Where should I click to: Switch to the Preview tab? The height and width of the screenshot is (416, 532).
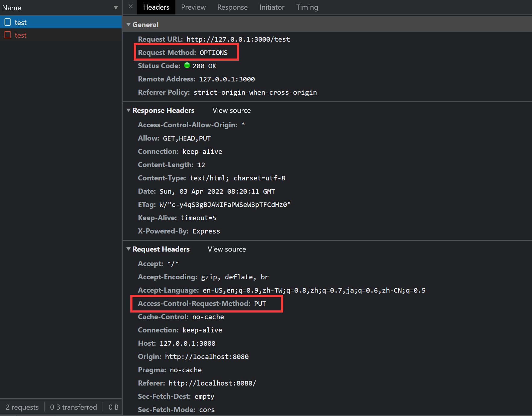click(x=193, y=7)
